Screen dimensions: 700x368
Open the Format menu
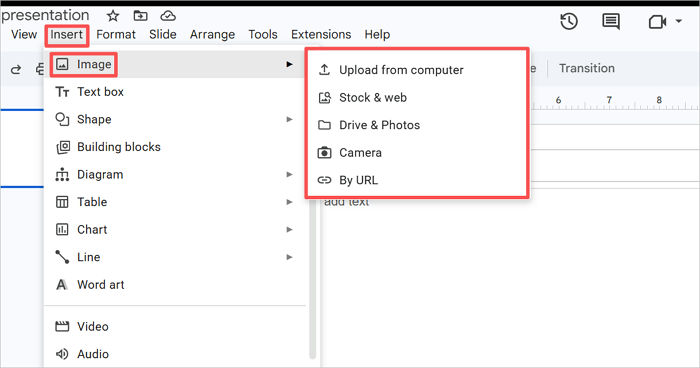tap(116, 34)
